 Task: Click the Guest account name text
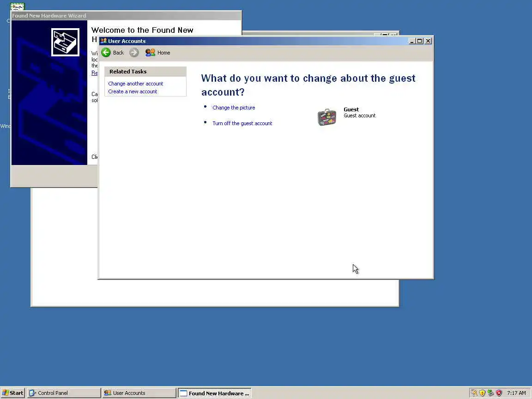[x=351, y=109]
